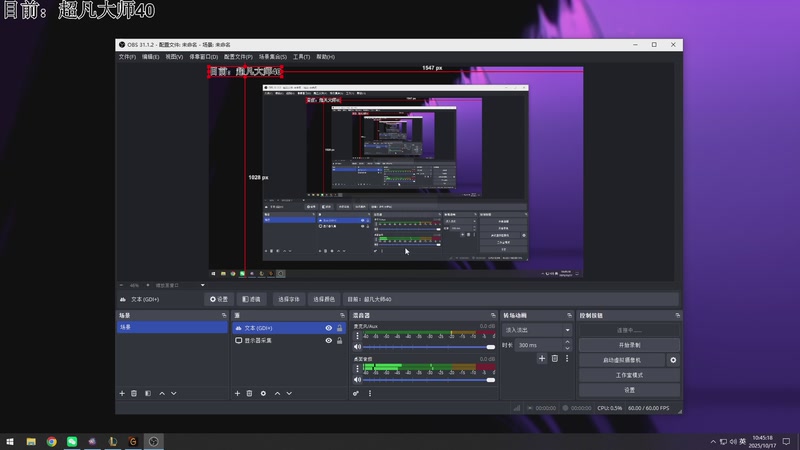Open the 场景集合(S) menu
This screenshot has height=450, width=800.
pyautogui.click(x=272, y=57)
